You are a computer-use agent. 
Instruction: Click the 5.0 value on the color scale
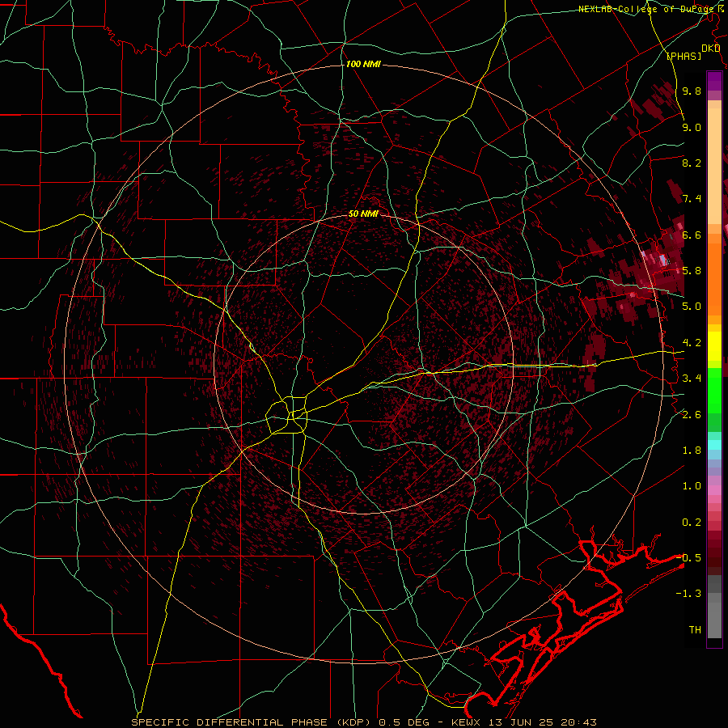point(692,307)
